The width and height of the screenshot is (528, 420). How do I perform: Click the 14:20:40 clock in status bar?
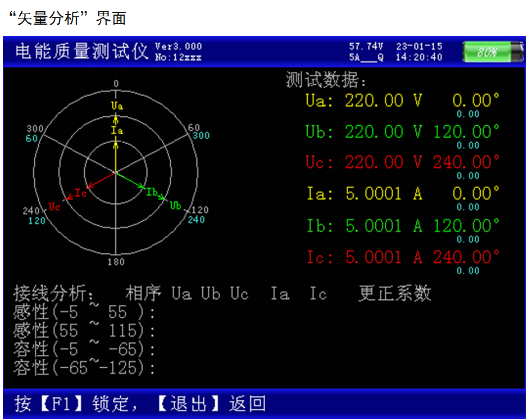tap(419, 57)
